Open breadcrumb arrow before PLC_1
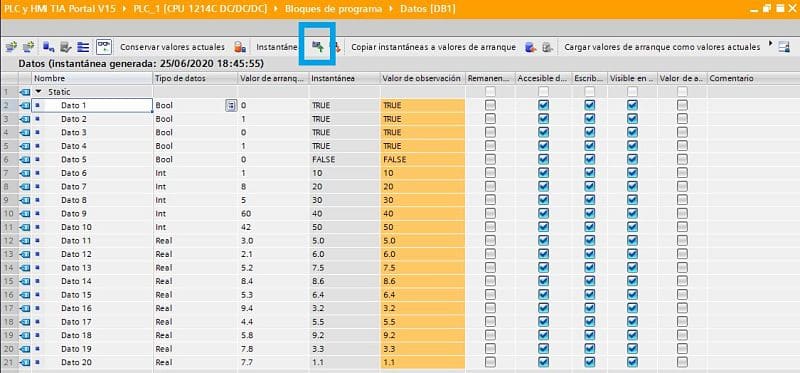This screenshot has width=800, height=373. click(126, 9)
